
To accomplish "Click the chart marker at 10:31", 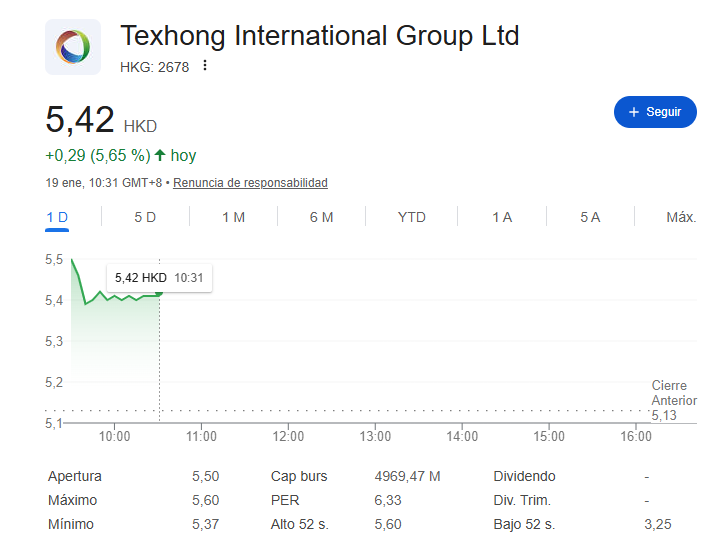I will [x=160, y=294].
